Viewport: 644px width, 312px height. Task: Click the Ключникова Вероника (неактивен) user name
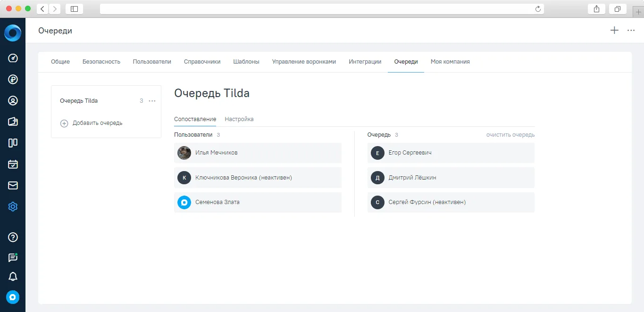coord(243,178)
